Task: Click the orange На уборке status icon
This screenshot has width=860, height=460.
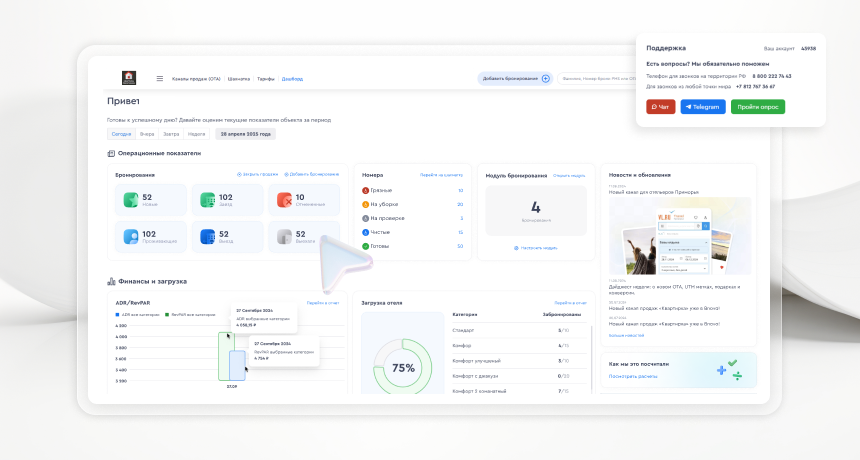Action: (365, 204)
